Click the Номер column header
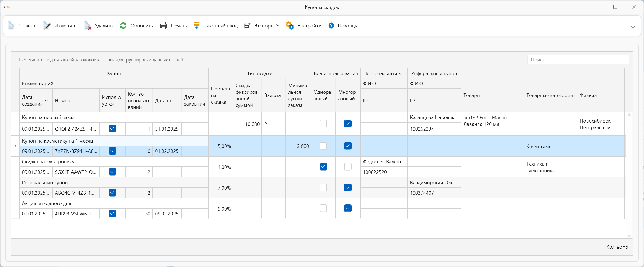The width and height of the screenshot is (644, 267). 76,100
